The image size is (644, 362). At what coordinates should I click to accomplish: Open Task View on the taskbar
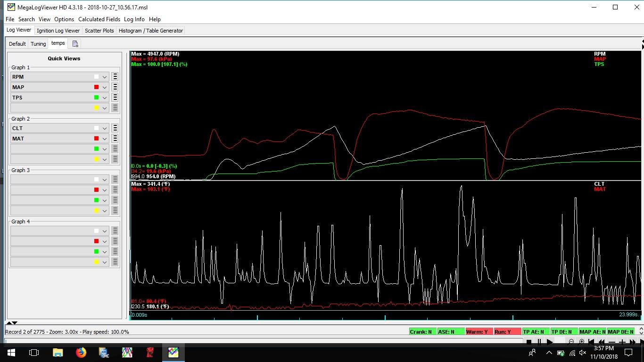click(34, 352)
